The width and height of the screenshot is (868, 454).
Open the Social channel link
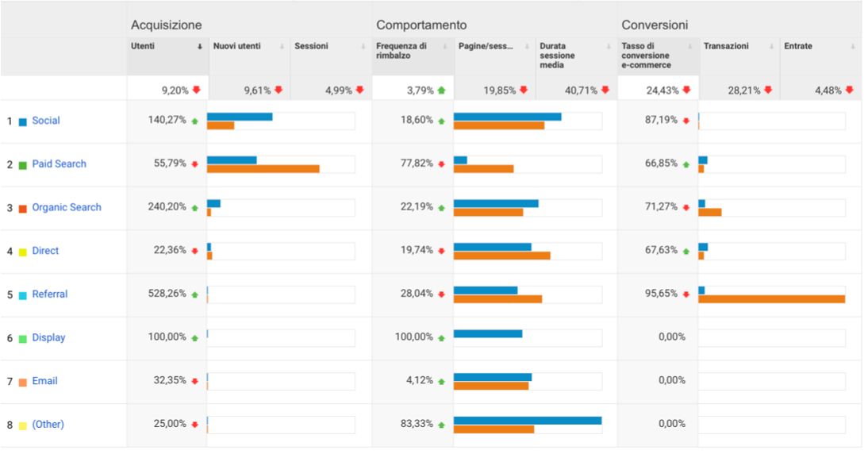[x=46, y=121]
